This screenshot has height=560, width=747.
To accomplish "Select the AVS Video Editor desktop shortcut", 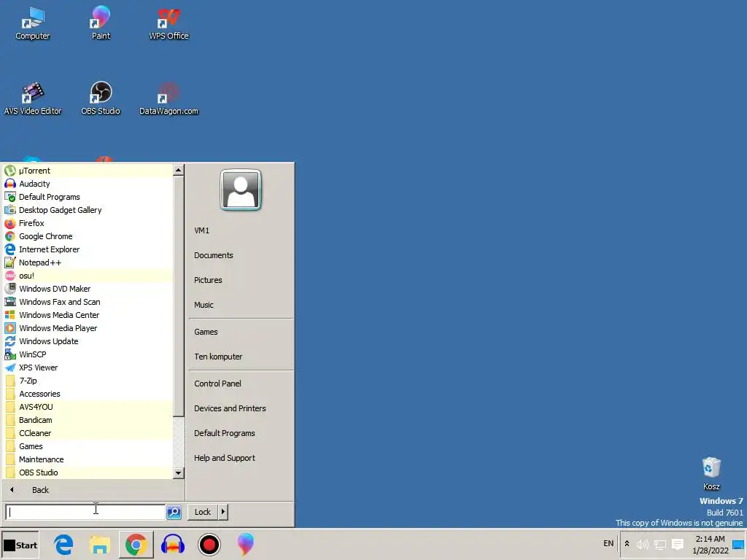I will pyautogui.click(x=32, y=99).
